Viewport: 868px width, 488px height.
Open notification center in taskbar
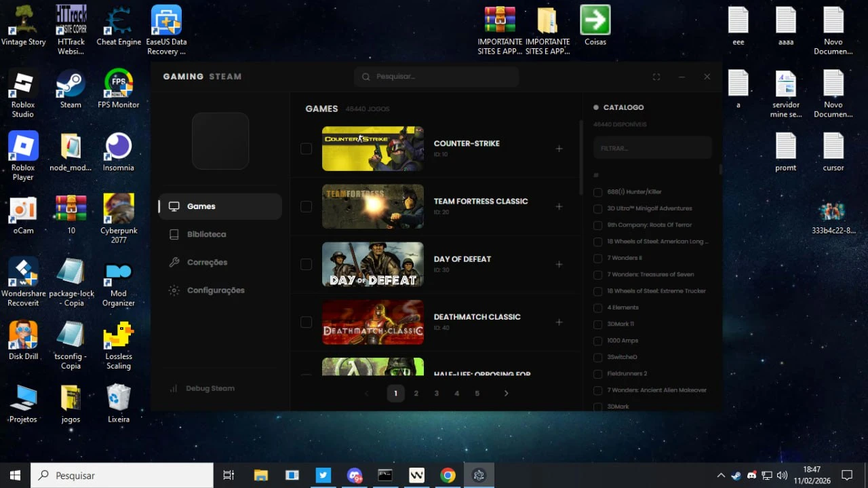click(846, 475)
